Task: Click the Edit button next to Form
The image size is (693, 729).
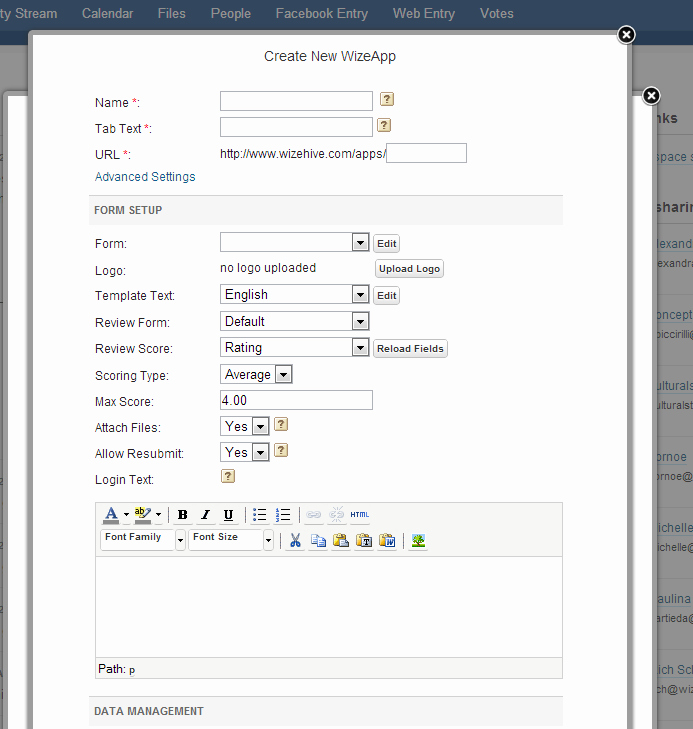Action: [386, 244]
